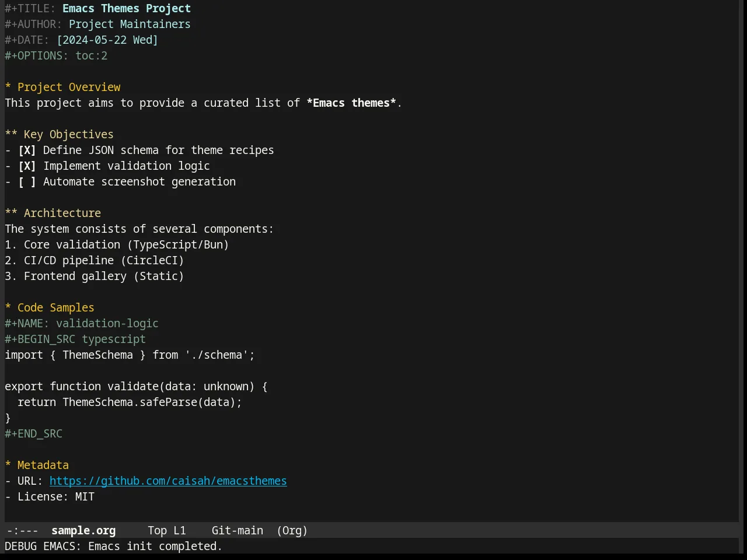Toggle the checkbox for Define JSON schema

click(x=27, y=150)
